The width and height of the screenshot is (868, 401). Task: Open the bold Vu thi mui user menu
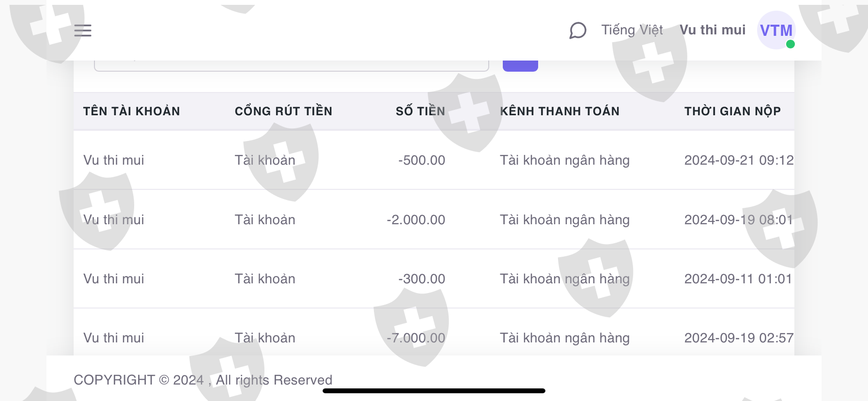(712, 30)
